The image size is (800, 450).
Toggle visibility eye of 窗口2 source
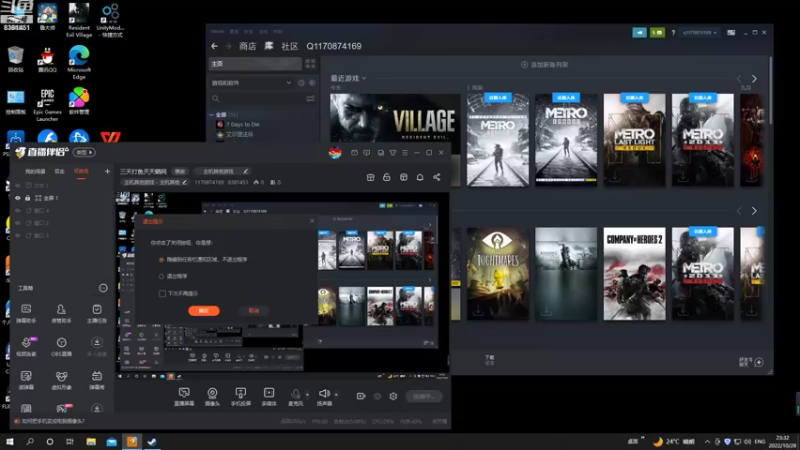tap(18, 223)
